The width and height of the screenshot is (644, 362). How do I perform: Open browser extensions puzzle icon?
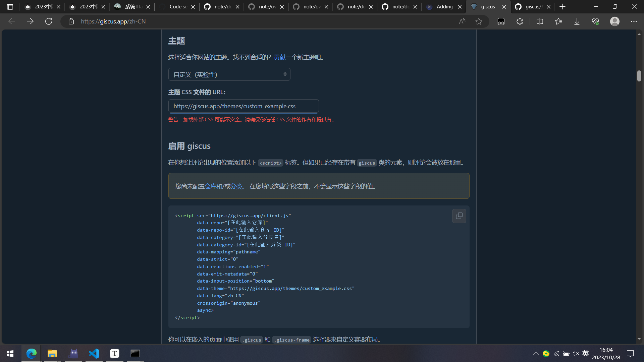tap(520, 21)
